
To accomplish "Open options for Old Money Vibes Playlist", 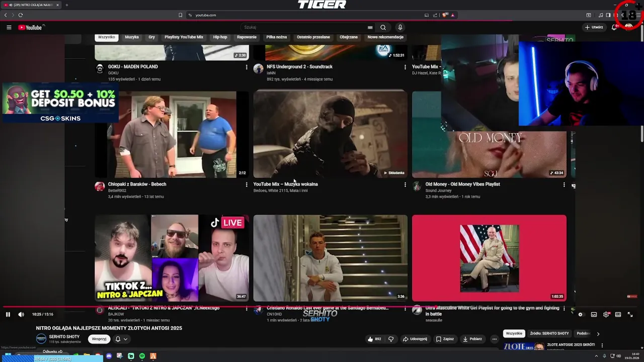I will tap(564, 185).
